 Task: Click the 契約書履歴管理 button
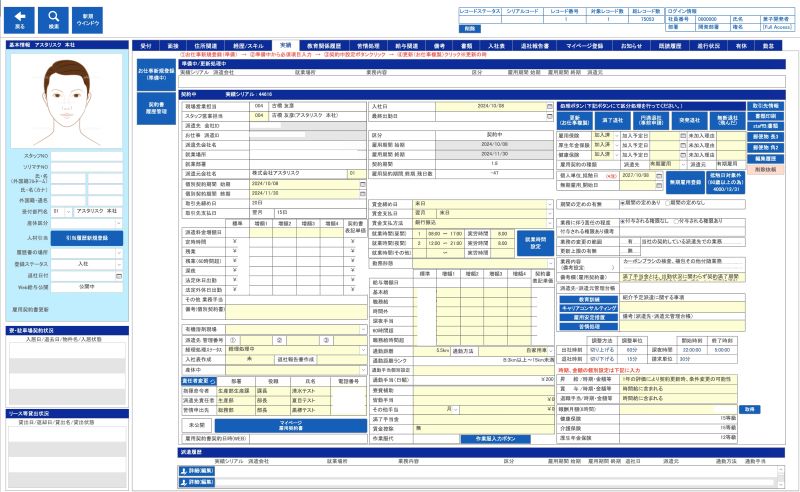pos(156,108)
